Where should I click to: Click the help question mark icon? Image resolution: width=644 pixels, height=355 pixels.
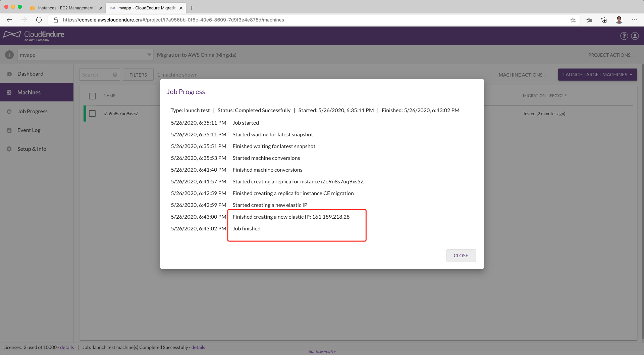pyautogui.click(x=624, y=36)
